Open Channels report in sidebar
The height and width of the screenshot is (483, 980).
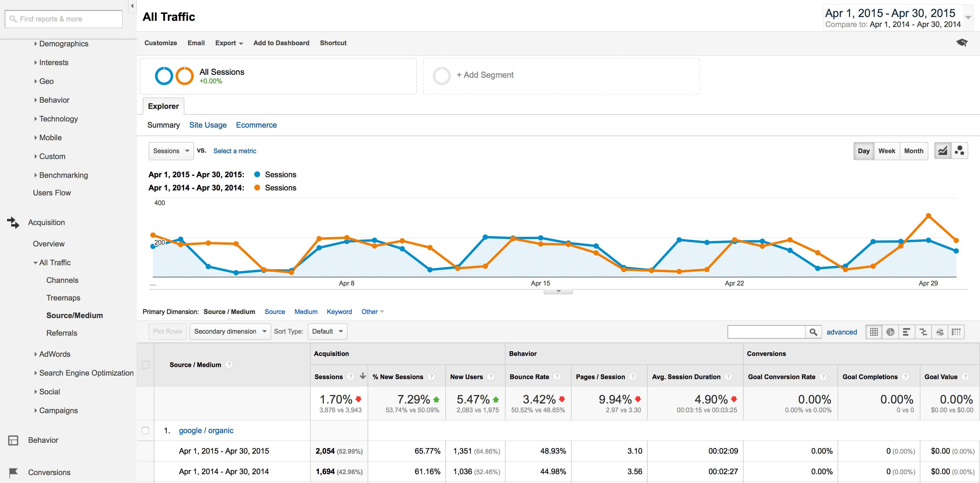click(x=63, y=280)
